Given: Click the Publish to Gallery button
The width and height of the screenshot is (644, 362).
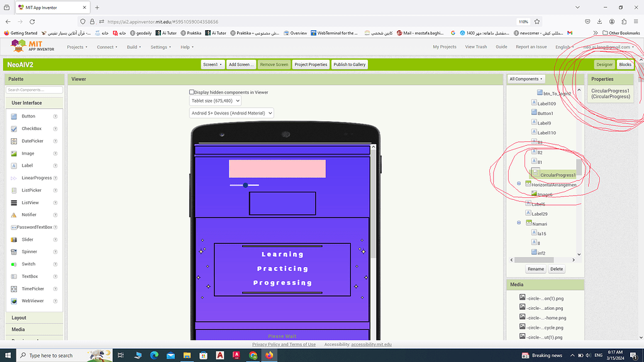Looking at the screenshot, I should (349, 64).
